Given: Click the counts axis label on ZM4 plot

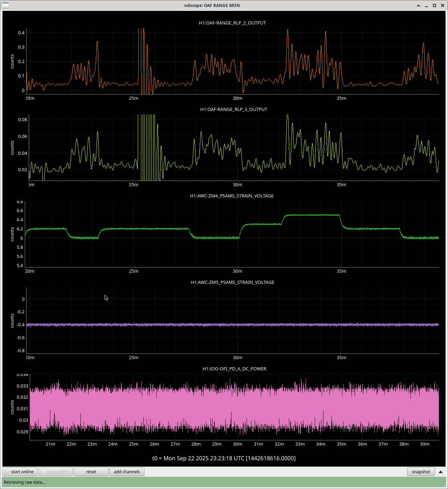Looking at the screenshot, I should coord(12,234).
